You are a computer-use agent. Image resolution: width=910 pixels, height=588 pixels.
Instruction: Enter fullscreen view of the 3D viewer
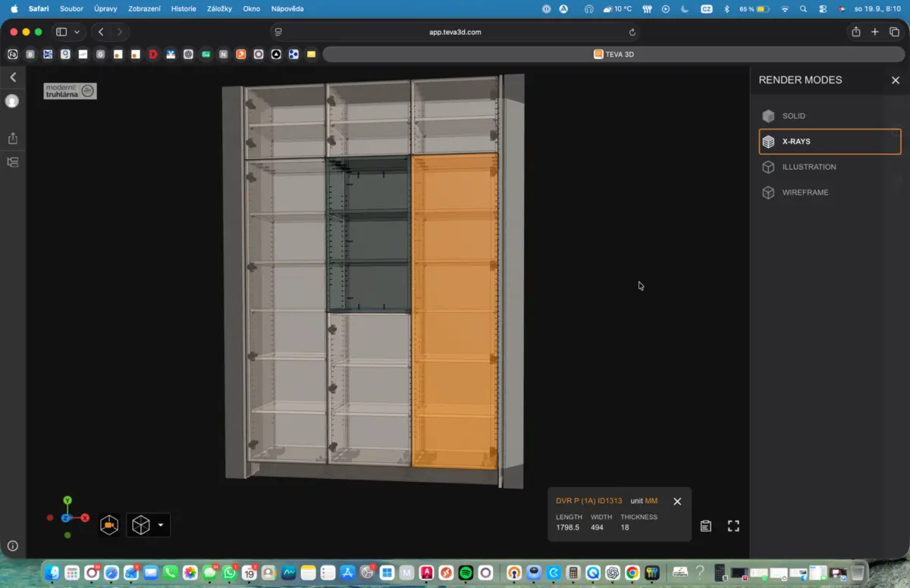coord(733,526)
